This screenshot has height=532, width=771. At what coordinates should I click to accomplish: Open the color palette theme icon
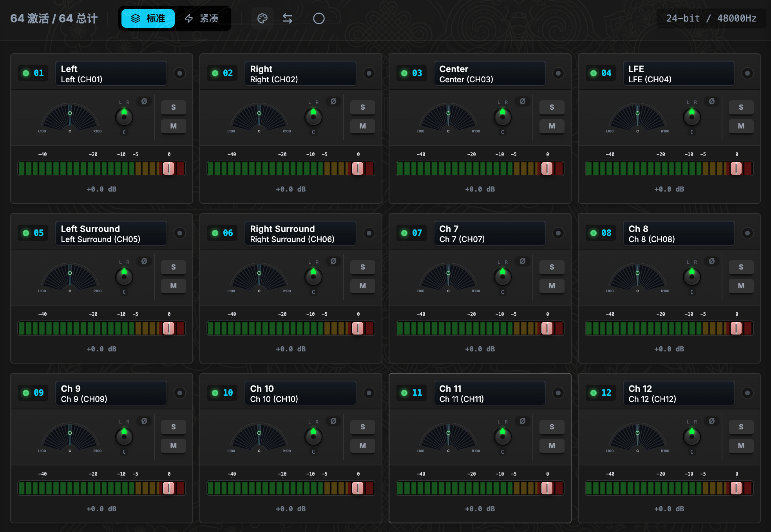point(262,18)
